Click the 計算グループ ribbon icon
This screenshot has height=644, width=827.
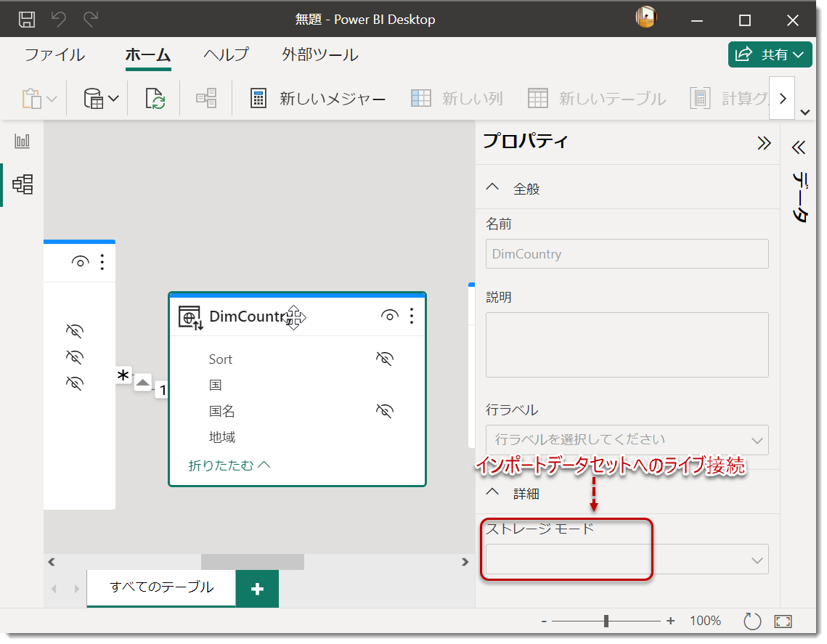(700, 99)
